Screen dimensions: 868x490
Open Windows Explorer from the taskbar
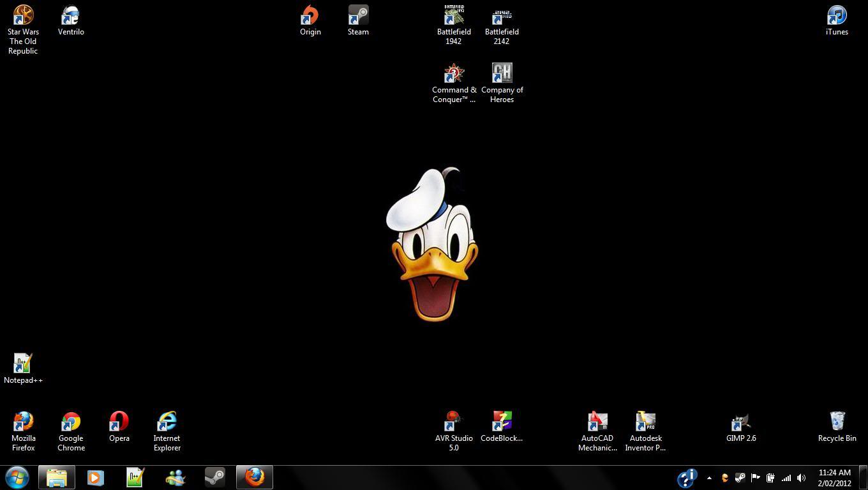[57, 477]
